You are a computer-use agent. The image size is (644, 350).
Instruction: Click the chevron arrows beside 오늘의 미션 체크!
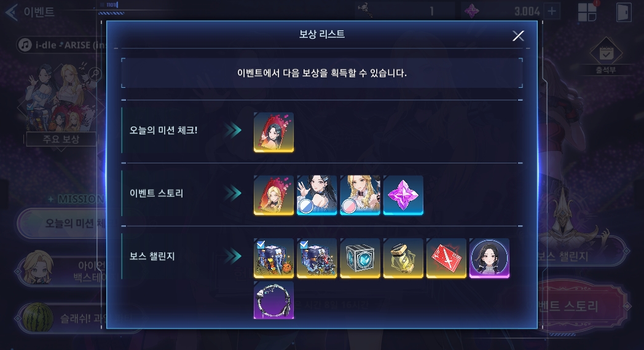click(x=234, y=130)
